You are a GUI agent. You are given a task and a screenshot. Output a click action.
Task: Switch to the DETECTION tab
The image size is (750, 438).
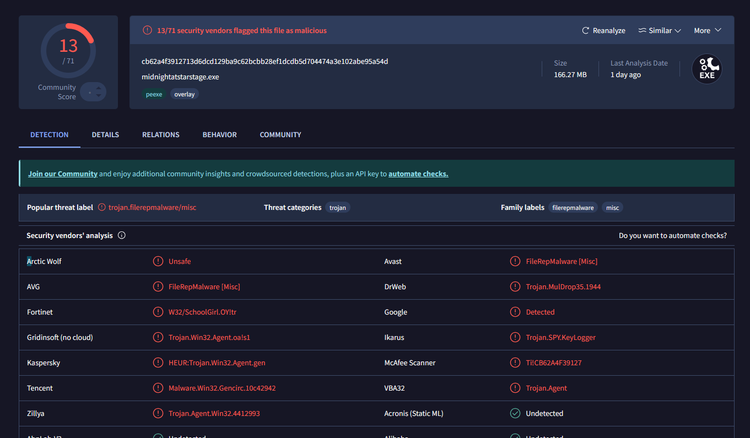click(x=49, y=135)
